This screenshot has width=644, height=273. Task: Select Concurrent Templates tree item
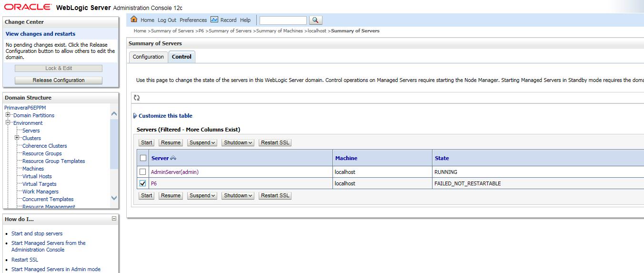point(48,199)
